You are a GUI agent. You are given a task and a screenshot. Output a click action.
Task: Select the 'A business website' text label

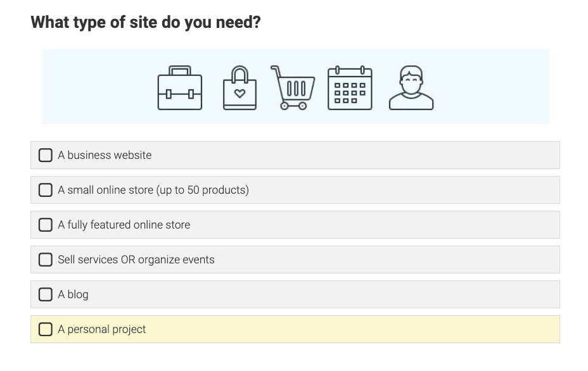click(x=105, y=155)
